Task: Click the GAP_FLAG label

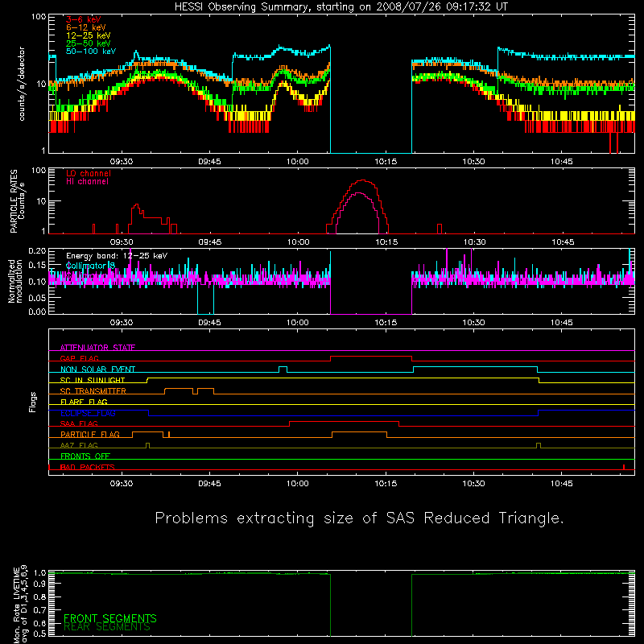Action: pos(79,358)
